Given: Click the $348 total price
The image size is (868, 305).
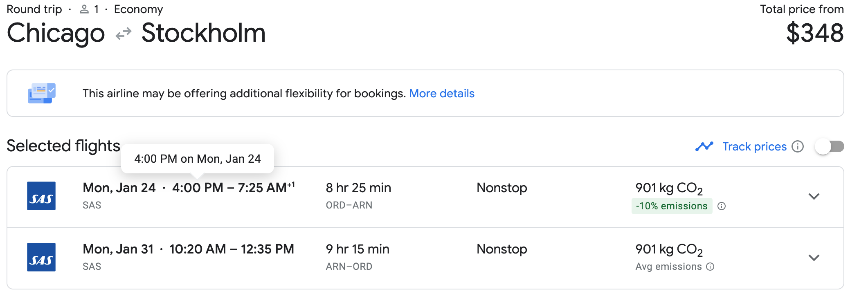Looking at the screenshot, I should click(815, 33).
